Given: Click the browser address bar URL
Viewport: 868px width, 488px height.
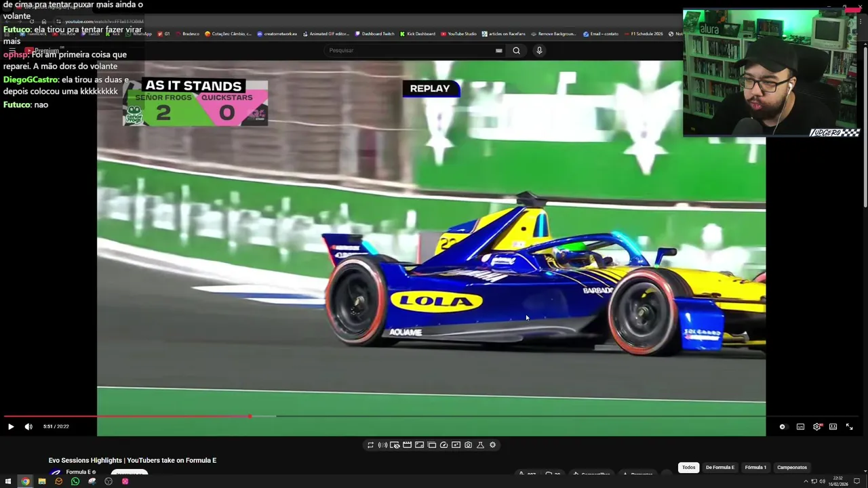Looking at the screenshot, I should point(104,22).
